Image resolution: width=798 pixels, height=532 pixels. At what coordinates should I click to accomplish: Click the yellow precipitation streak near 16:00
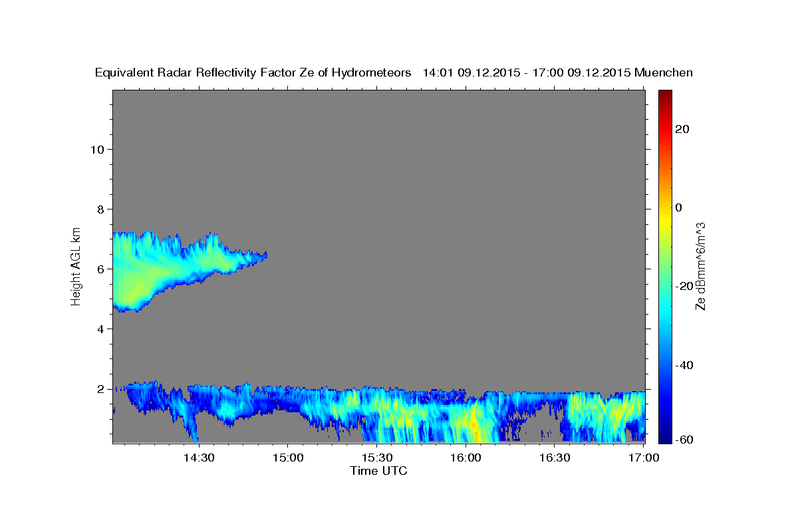pyautogui.click(x=473, y=426)
